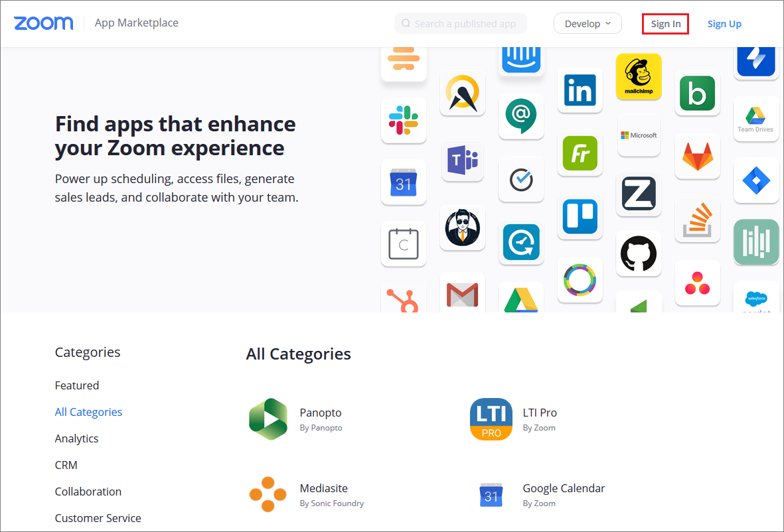Click the LinkedIn icon
This screenshot has width=784, height=532.
580,90
